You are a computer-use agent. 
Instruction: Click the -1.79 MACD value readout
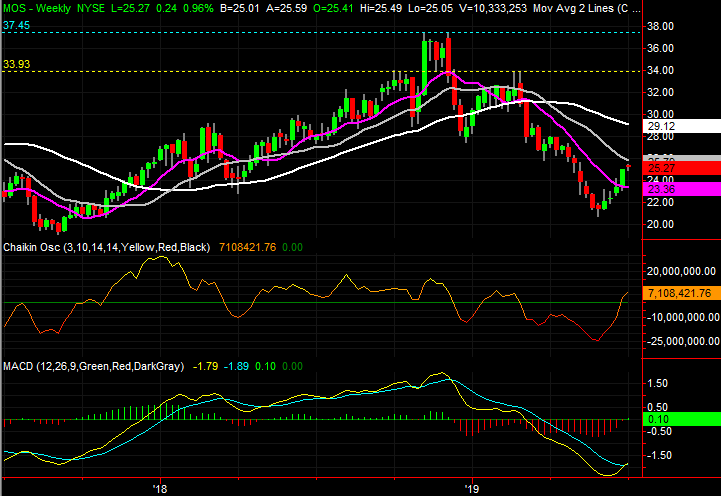pyautogui.click(x=205, y=366)
